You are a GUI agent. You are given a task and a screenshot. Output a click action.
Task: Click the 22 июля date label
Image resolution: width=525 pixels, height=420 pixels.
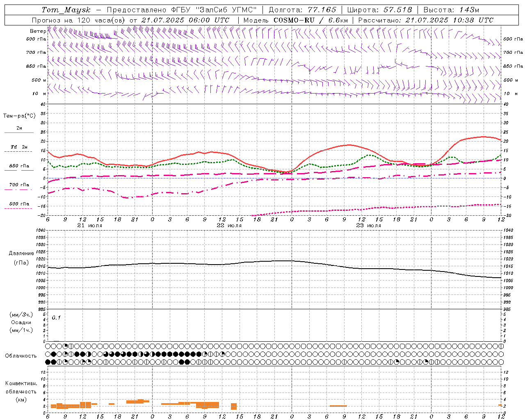[x=229, y=226]
